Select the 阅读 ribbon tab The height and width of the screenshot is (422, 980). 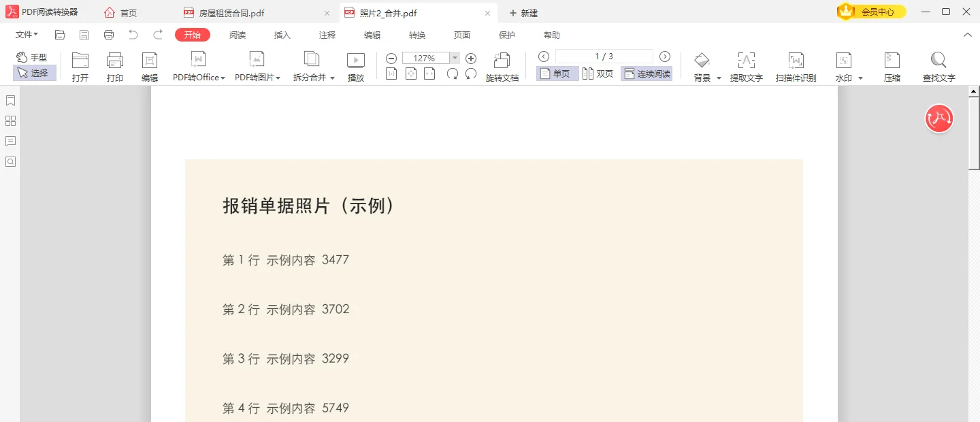pyautogui.click(x=238, y=35)
